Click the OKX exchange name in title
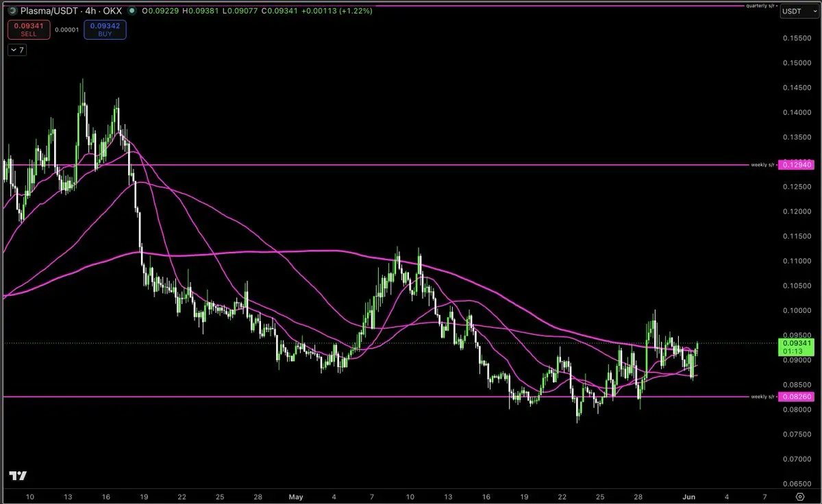The height and width of the screenshot is (504, 822). pyautogui.click(x=113, y=11)
